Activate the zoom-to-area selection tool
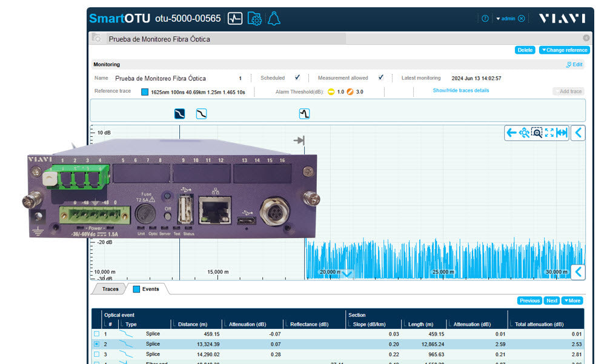Screen dimensions: 610x364 click(537, 133)
